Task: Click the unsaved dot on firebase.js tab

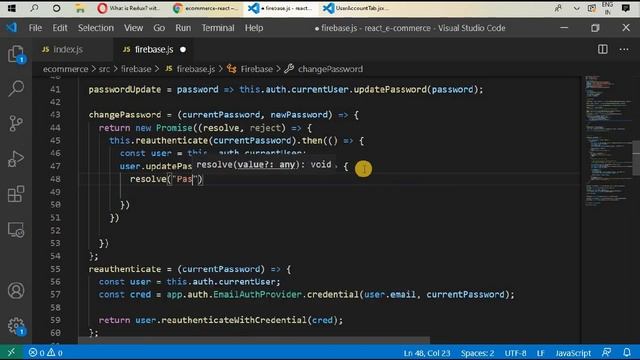Action: pos(183,49)
